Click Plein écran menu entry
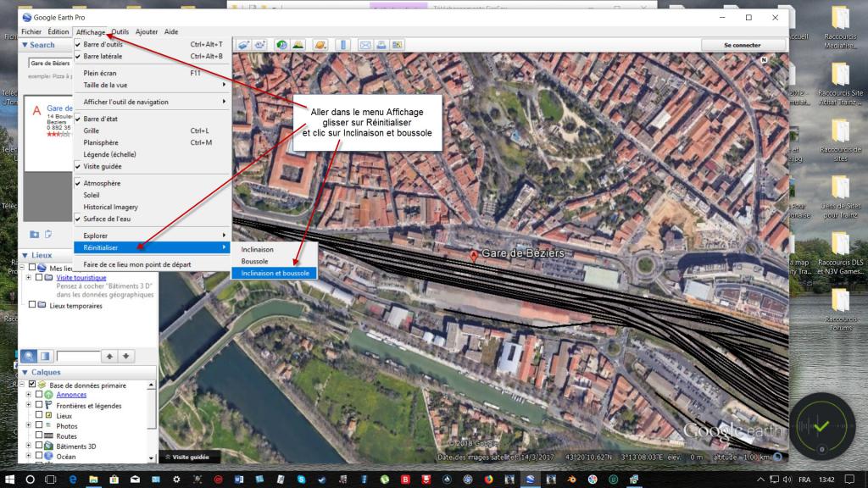 pyautogui.click(x=153, y=73)
